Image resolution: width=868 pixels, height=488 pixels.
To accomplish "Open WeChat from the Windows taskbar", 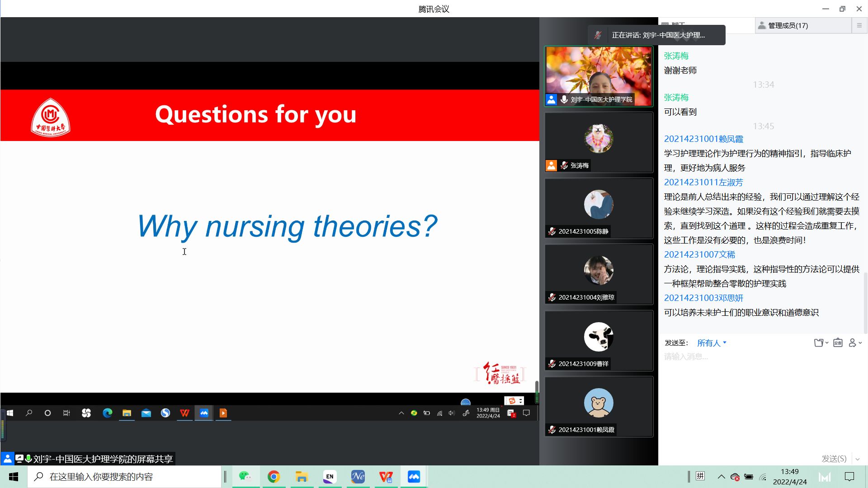I will pyautogui.click(x=245, y=477).
